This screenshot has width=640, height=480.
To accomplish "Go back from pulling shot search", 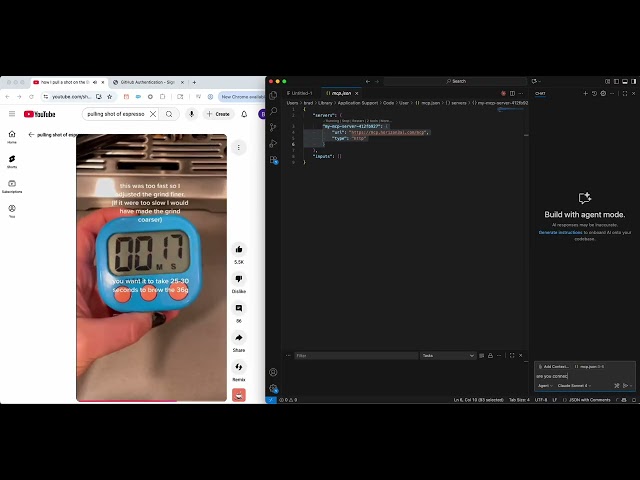I will click(31, 135).
